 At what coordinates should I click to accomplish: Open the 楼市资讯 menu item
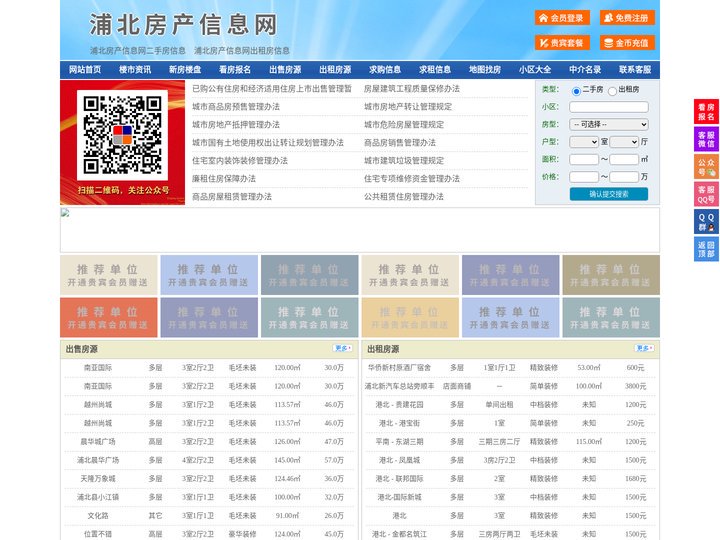[x=135, y=70]
